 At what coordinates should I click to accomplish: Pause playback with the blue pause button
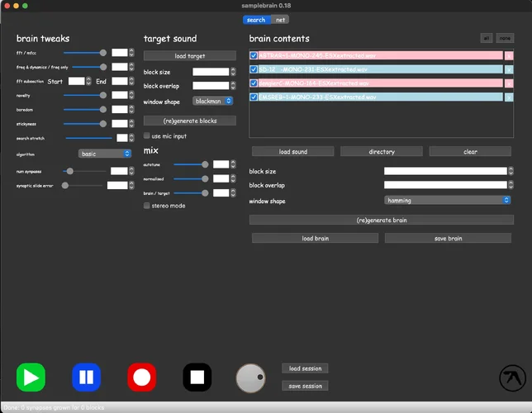point(86,377)
